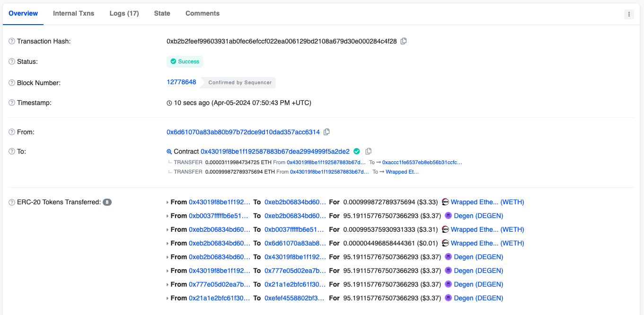
Task: Expand the $3.31 WETH transfer row arrow
Action: click(x=168, y=230)
